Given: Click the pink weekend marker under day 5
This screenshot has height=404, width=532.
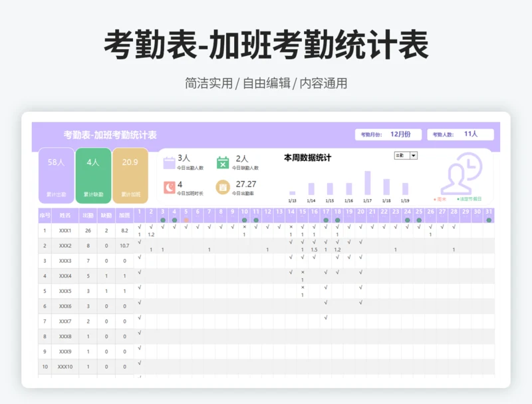Looking at the screenshot, I should (x=186, y=220).
